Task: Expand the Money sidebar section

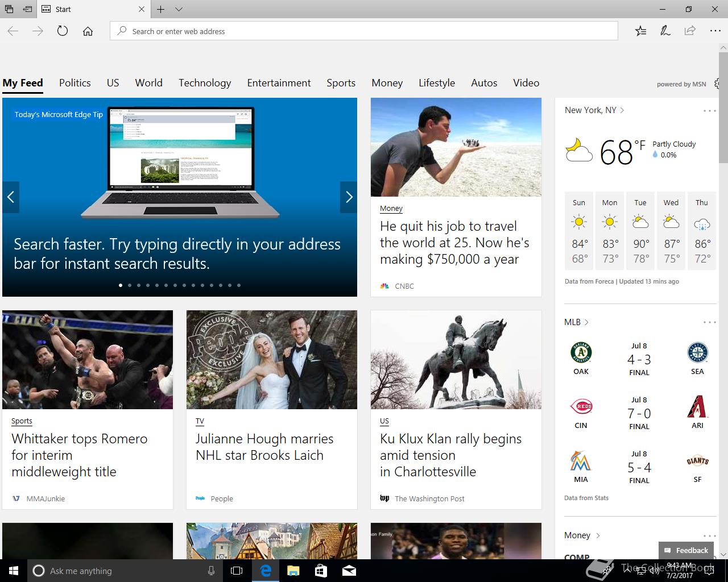Action: pos(582,535)
